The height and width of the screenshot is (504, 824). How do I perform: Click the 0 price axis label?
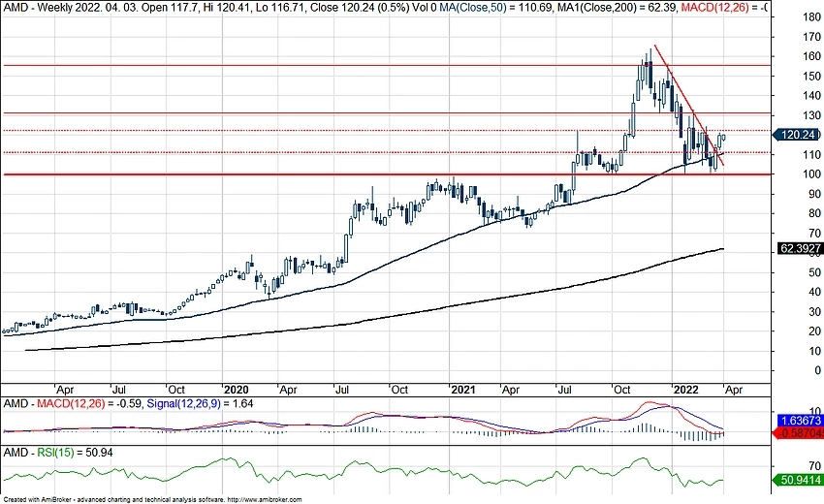817,370
